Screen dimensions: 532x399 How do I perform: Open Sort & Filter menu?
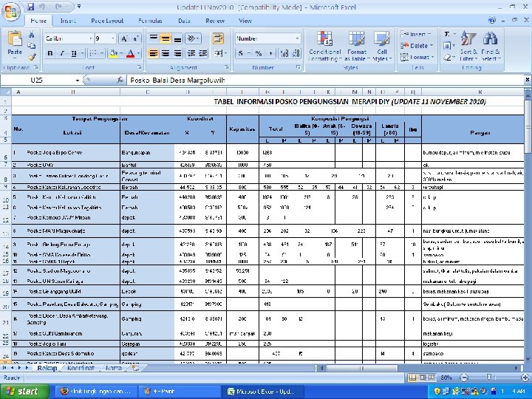point(468,46)
